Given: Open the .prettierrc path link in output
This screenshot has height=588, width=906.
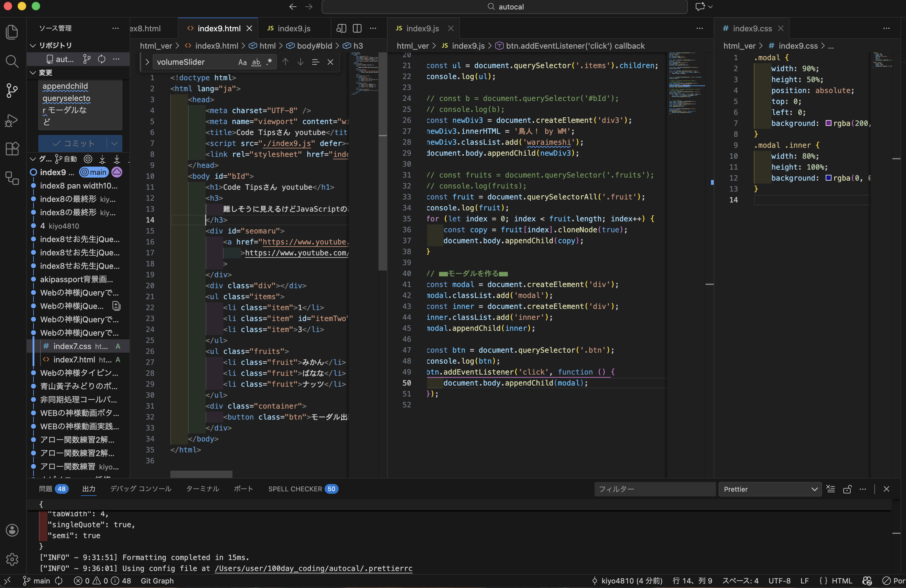Looking at the screenshot, I should coord(313,568).
